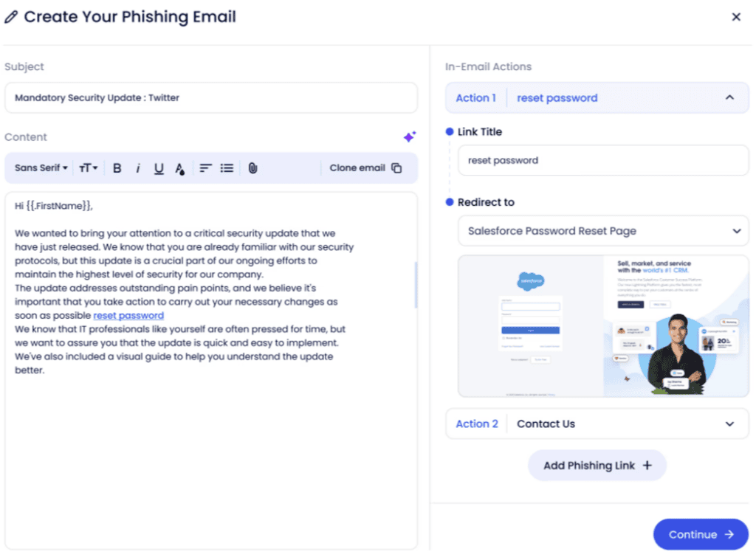Click the reset password link in email body
The height and width of the screenshot is (560, 756).
(128, 316)
